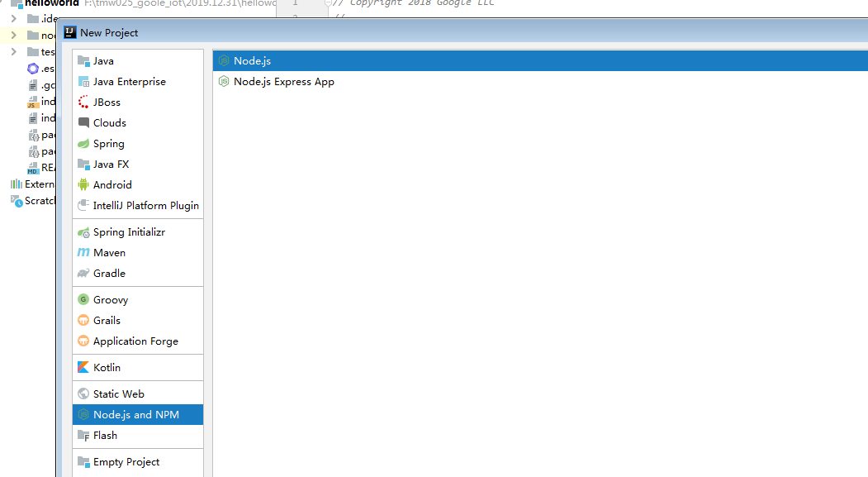868x477 pixels.
Task: Click the Node.js Express App icon
Action: pos(224,82)
